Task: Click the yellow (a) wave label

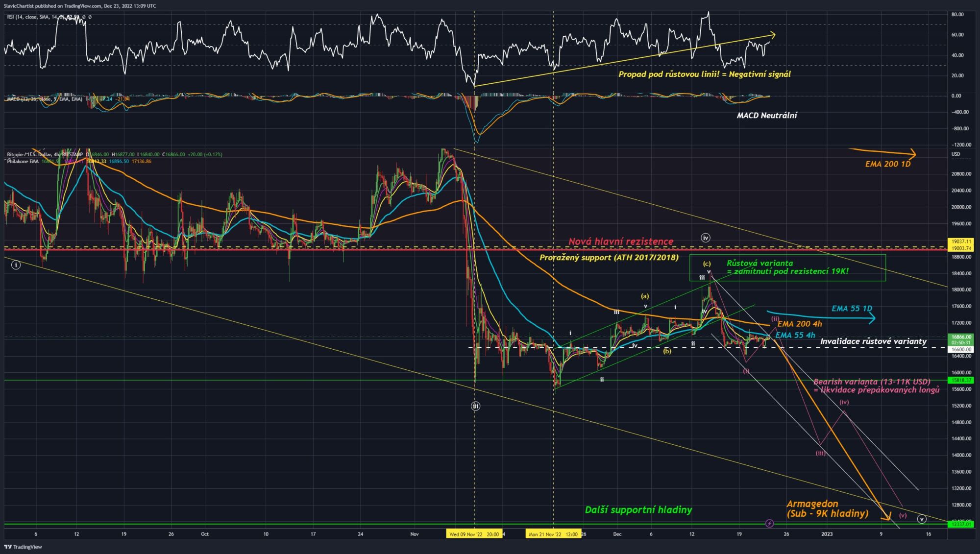Action: click(x=645, y=296)
